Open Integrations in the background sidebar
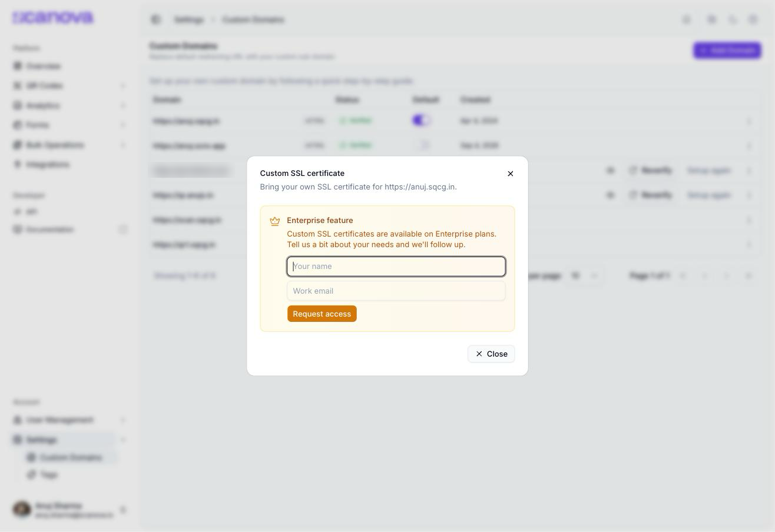 (x=47, y=164)
